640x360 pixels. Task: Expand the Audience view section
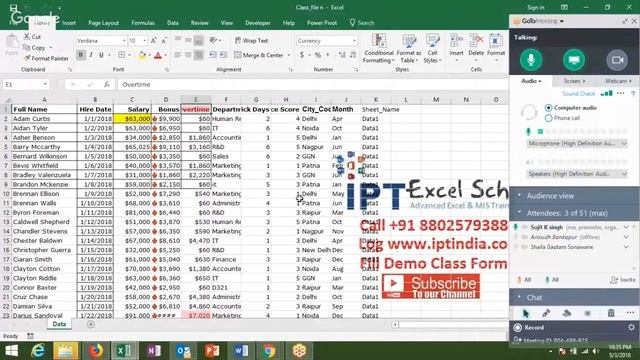tap(574, 196)
